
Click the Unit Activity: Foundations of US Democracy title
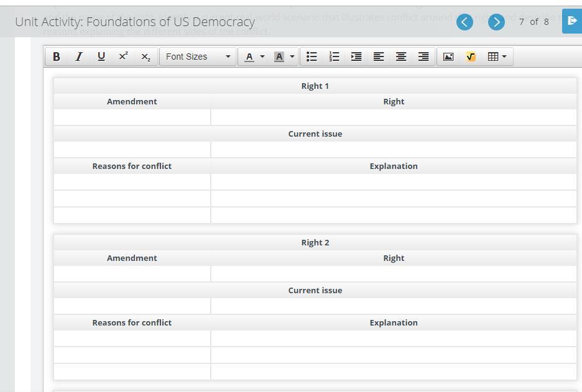[x=135, y=22]
